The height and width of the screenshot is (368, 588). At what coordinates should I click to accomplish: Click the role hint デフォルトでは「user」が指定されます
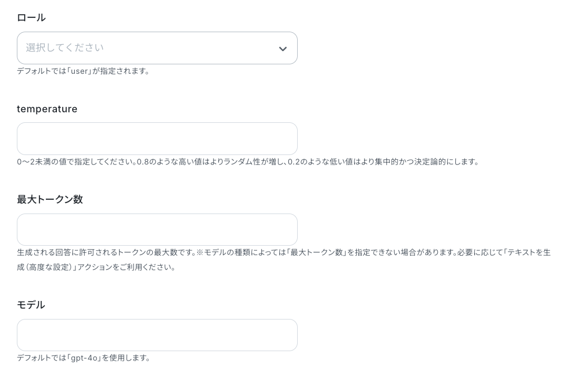84,71
